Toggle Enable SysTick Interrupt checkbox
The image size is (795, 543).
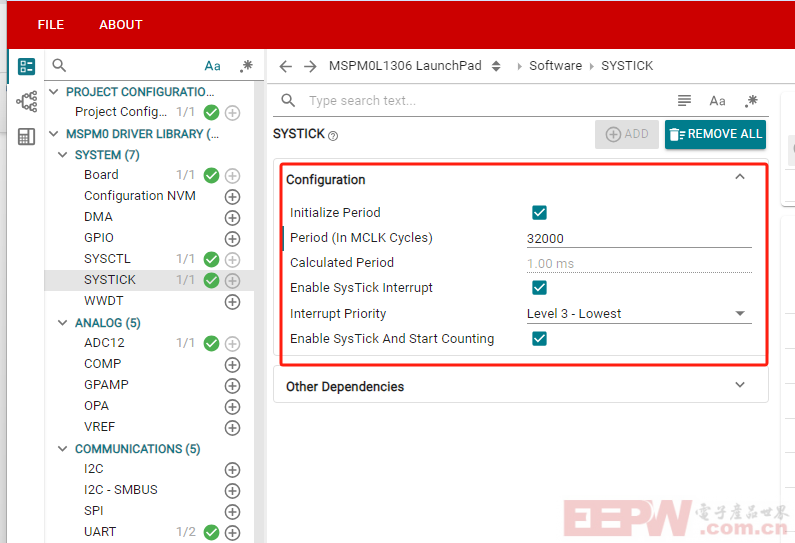tap(539, 287)
